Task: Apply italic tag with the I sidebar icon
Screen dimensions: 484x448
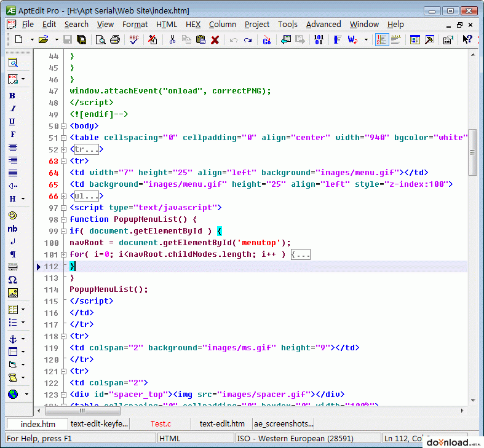Action: pos(13,109)
